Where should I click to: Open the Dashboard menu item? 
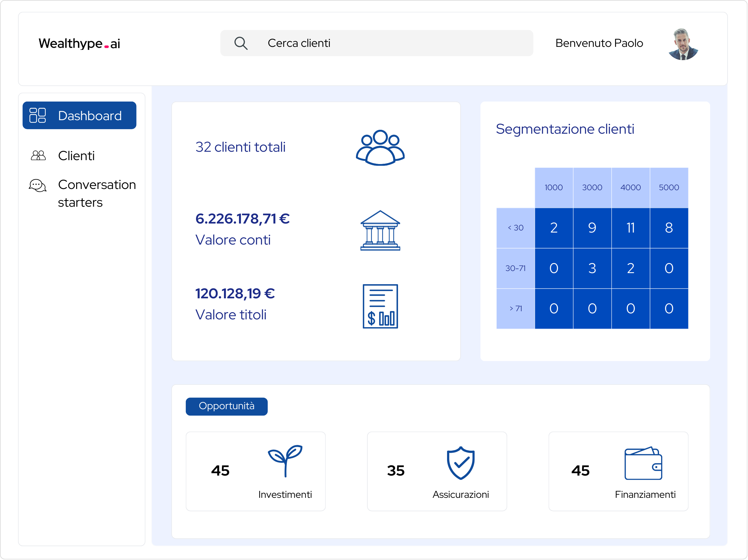click(79, 116)
